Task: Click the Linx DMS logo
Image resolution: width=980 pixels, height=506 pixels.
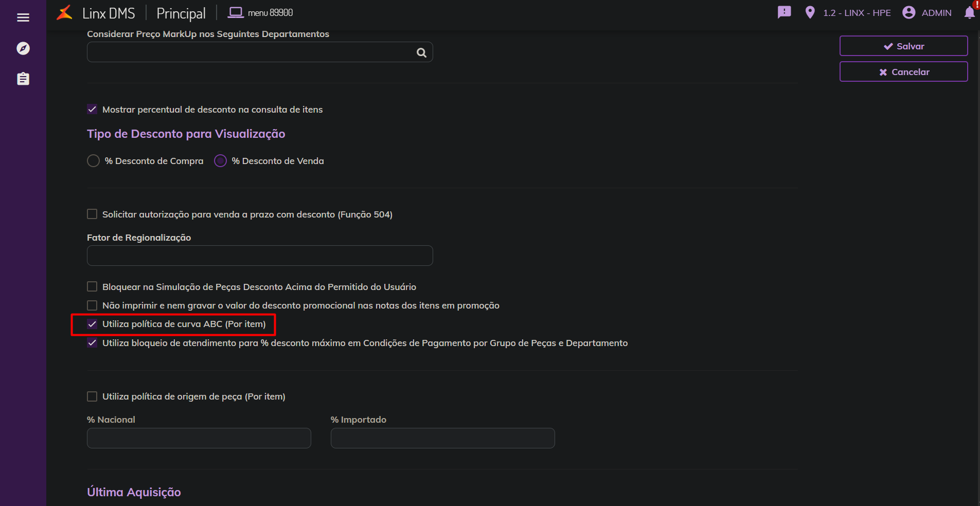Action: pos(65,13)
